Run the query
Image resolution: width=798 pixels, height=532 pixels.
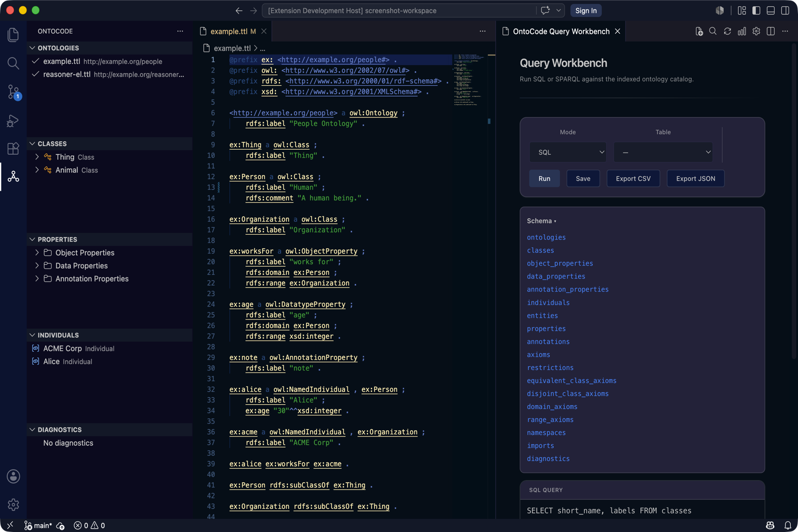tap(544, 179)
